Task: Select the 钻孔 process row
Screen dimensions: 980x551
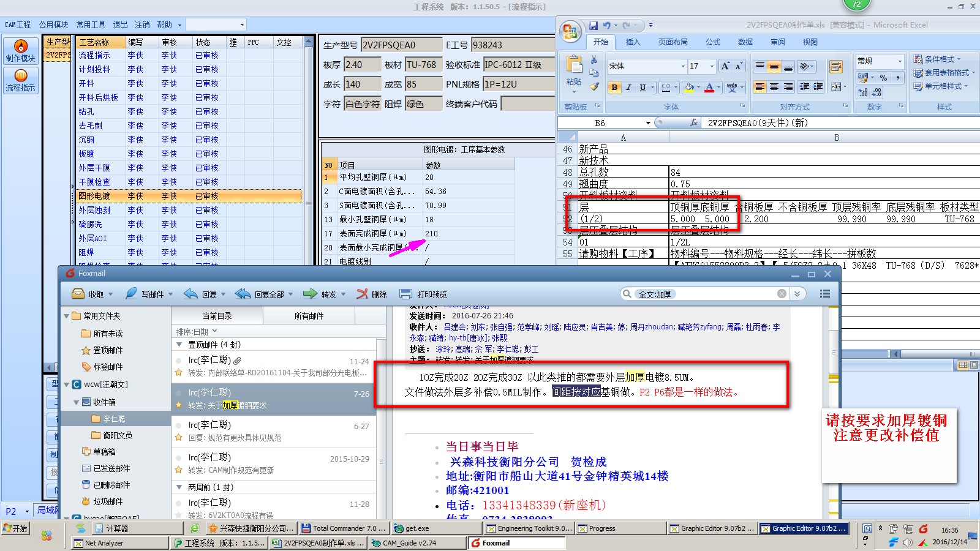Action: tap(190, 111)
